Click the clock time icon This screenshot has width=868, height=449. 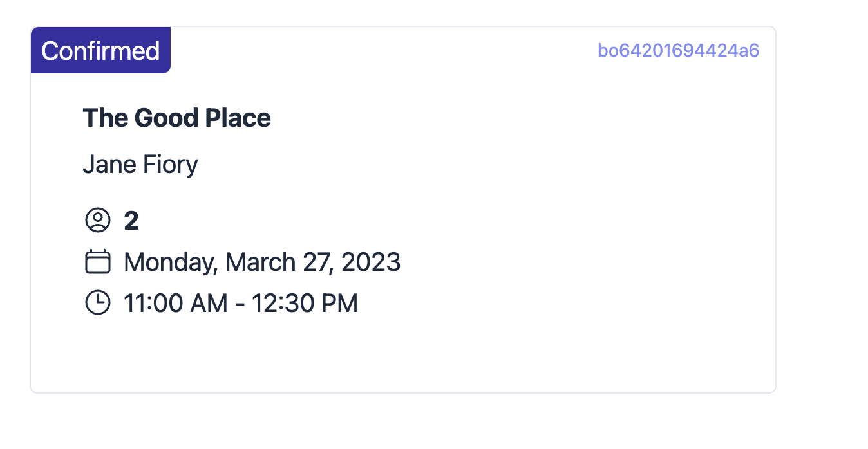point(98,303)
